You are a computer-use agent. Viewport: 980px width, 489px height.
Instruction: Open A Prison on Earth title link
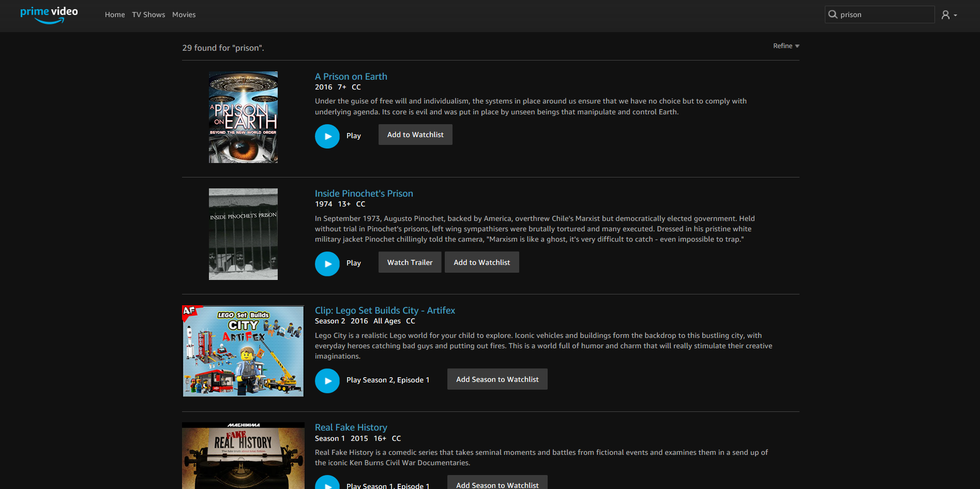(351, 77)
